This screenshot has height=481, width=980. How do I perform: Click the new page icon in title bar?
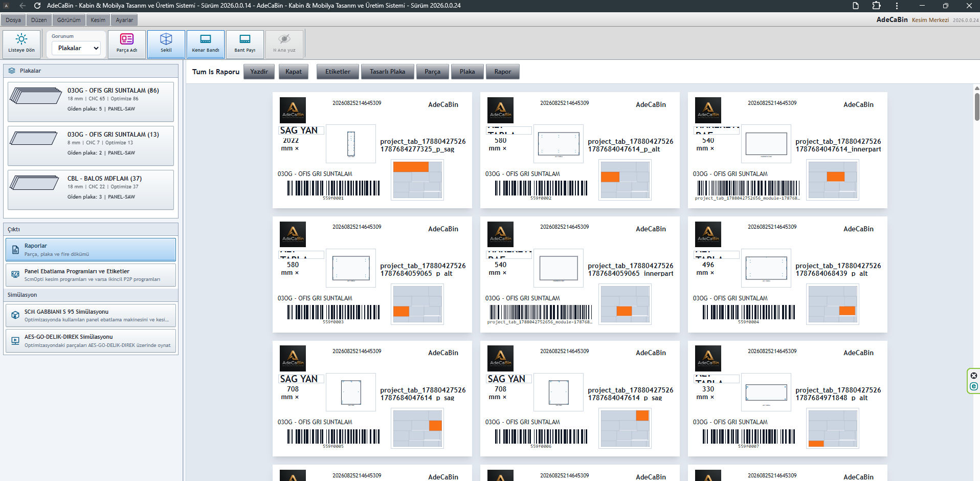click(856, 6)
